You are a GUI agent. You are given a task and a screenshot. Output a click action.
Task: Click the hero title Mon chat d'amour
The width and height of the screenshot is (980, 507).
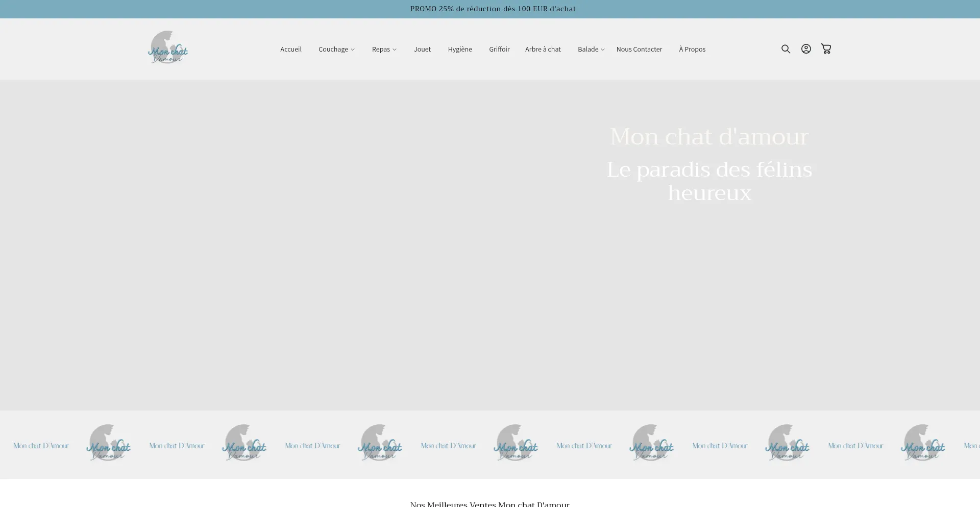[x=709, y=136]
